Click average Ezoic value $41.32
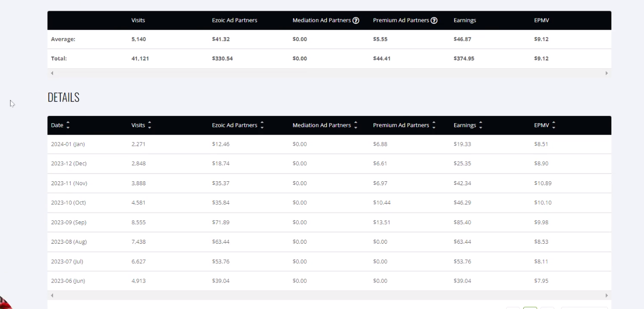 coord(221,39)
